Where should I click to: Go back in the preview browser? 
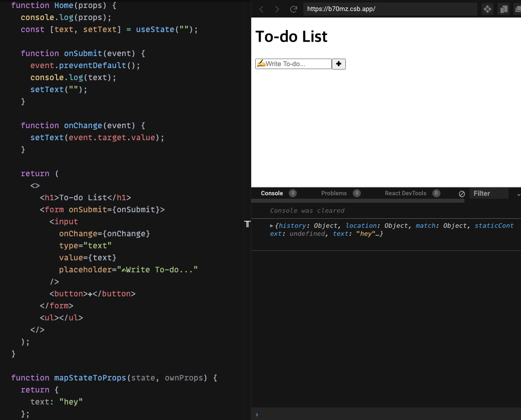click(261, 10)
